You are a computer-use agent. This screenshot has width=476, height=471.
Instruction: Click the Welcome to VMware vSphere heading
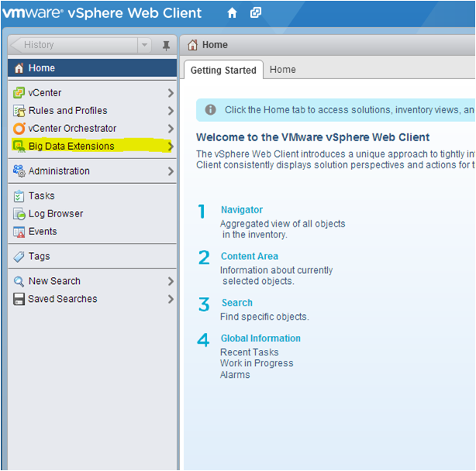pos(312,137)
